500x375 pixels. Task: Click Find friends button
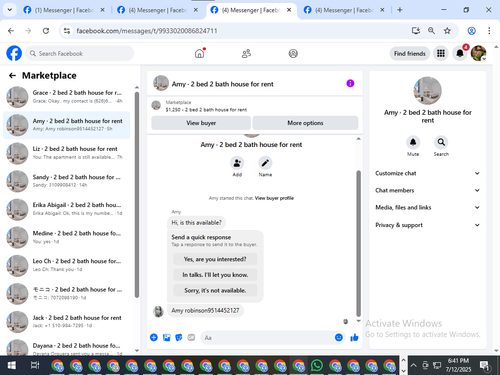coord(410,53)
